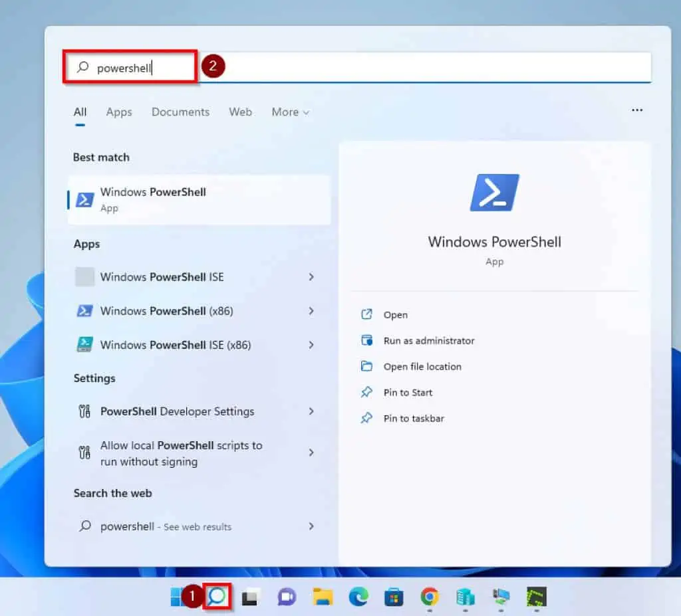Expand the powershell web results chevron
The width and height of the screenshot is (681, 616).
311,526
